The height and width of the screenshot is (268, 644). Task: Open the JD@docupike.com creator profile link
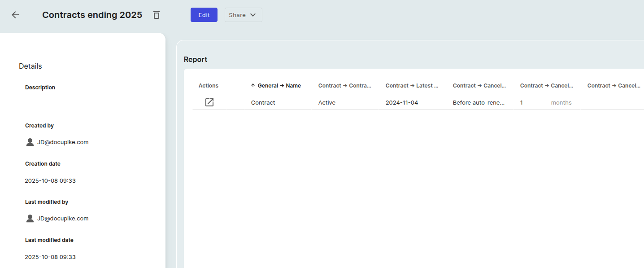point(63,141)
